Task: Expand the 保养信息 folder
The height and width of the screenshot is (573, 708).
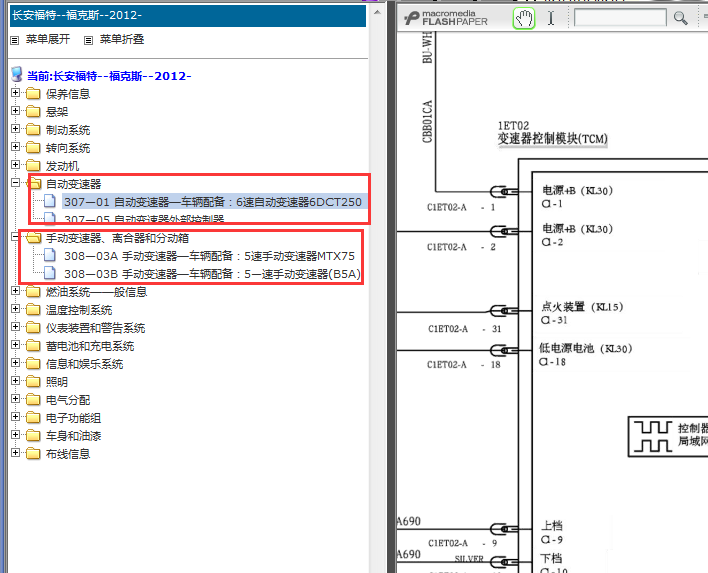Action: [15, 93]
